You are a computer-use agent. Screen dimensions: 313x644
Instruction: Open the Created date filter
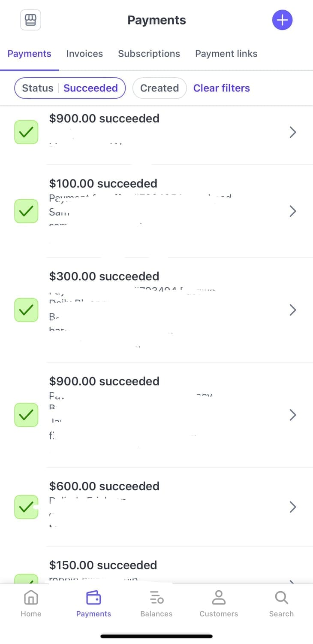pyautogui.click(x=160, y=88)
